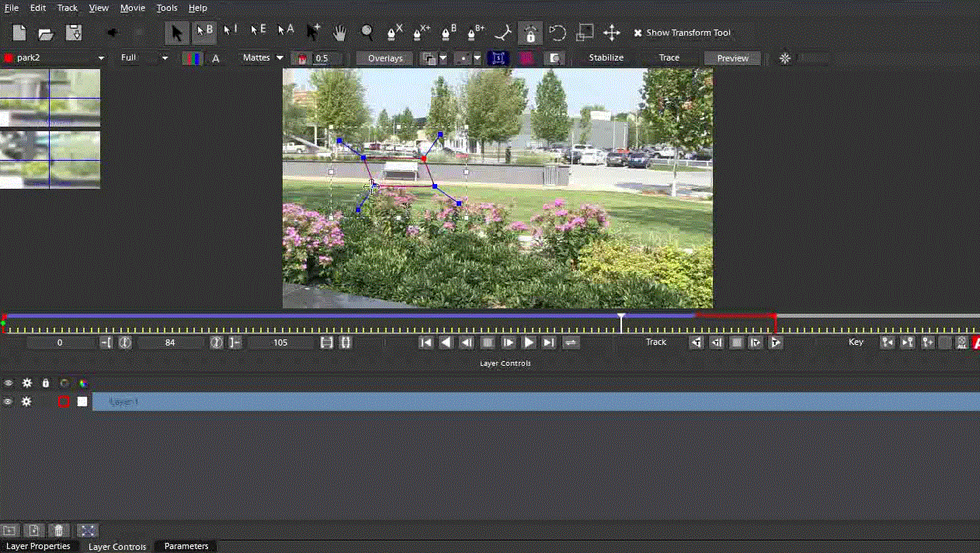Delete layer using the trash icon
This screenshot has width=980, height=553.
coord(58,530)
